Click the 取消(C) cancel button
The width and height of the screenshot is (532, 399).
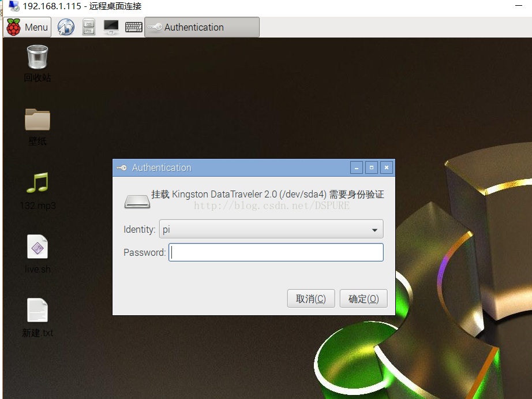click(x=311, y=299)
